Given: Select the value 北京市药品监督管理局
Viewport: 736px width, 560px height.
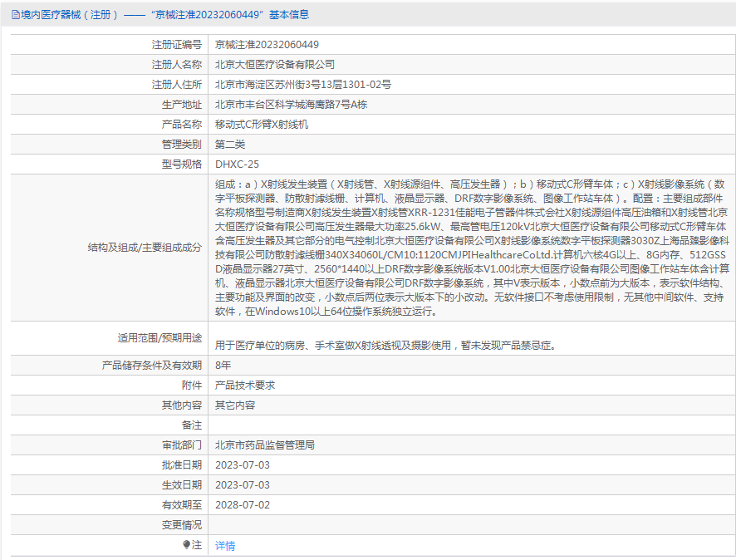Looking at the screenshot, I should (265, 445).
